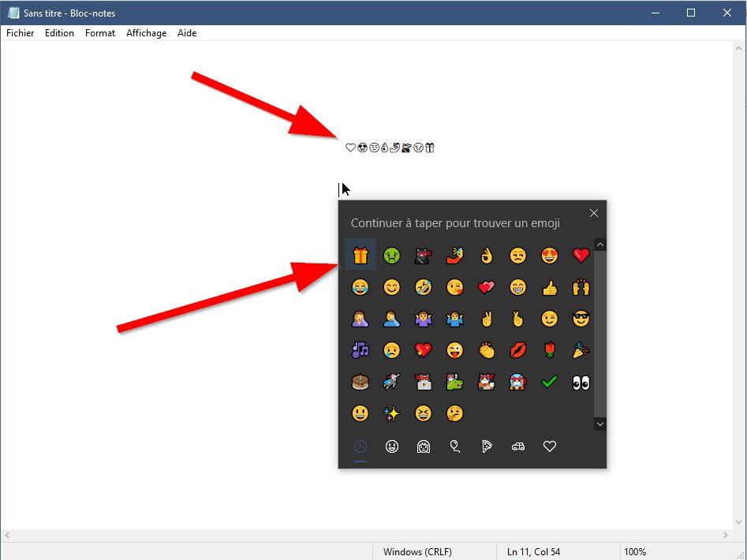747x560 pixels.
Task: Click Notepad's horizontal scroll right arrow
Action: pos(725,536)
